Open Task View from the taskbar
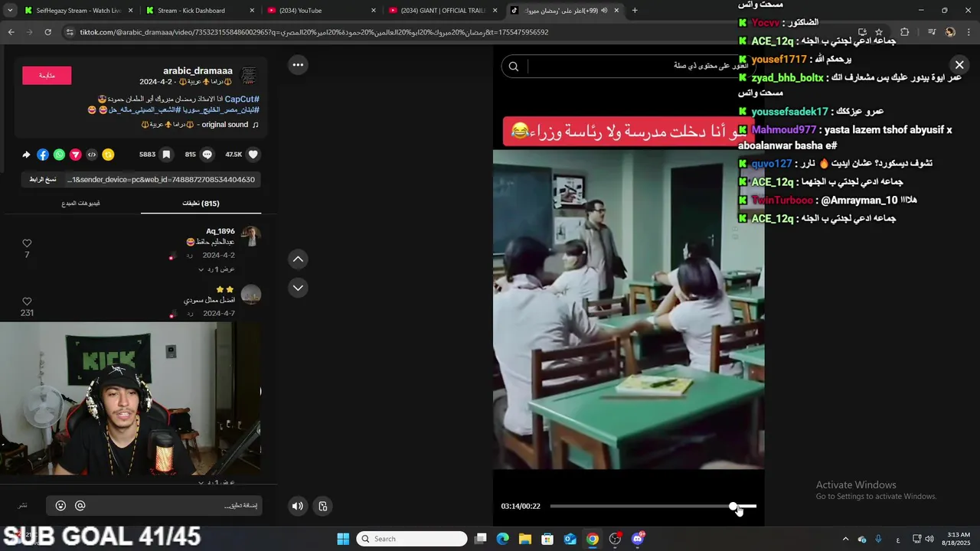 coord(480,539)
